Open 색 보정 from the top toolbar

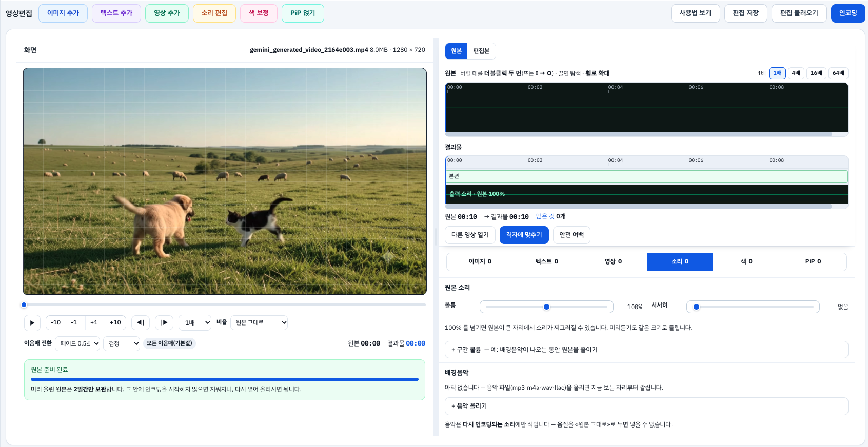[259, 13]
